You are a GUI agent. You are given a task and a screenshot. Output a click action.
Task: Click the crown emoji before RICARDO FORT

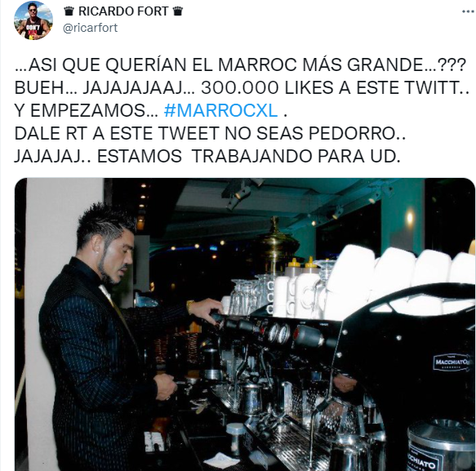coord(69,11)
